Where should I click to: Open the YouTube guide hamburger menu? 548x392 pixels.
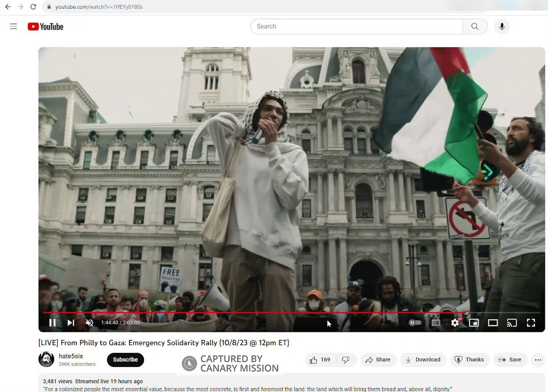tap(14, 26)
